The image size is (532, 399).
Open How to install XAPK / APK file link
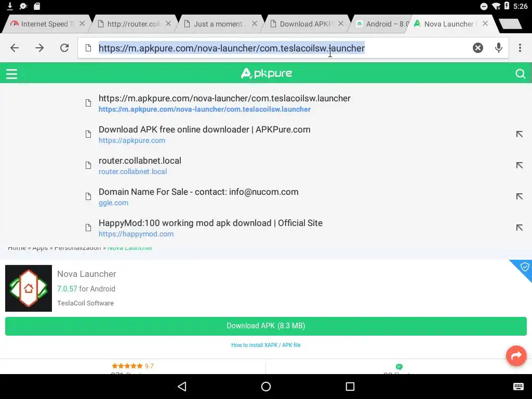click(x=266, y=345)
